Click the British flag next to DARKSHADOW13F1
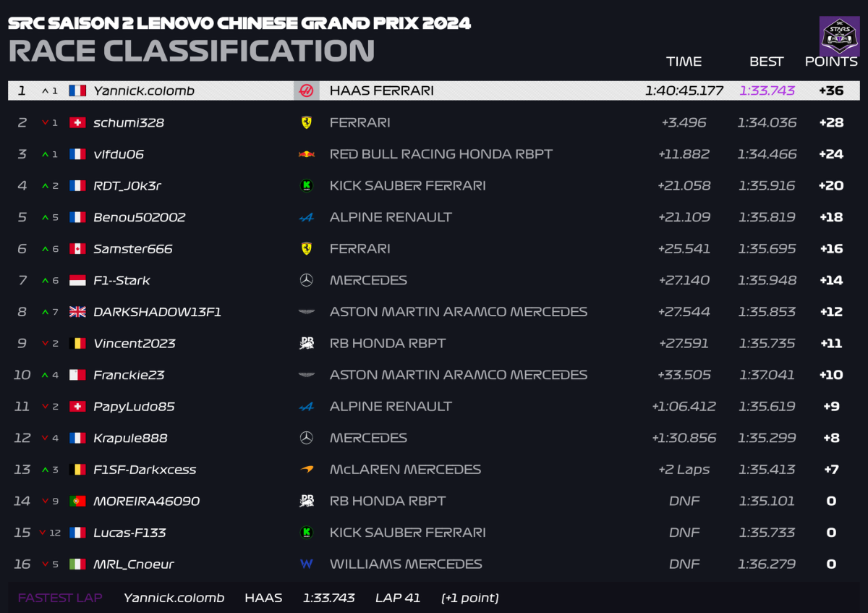Screen dimensions: 868x613 [x=77, y=312]
